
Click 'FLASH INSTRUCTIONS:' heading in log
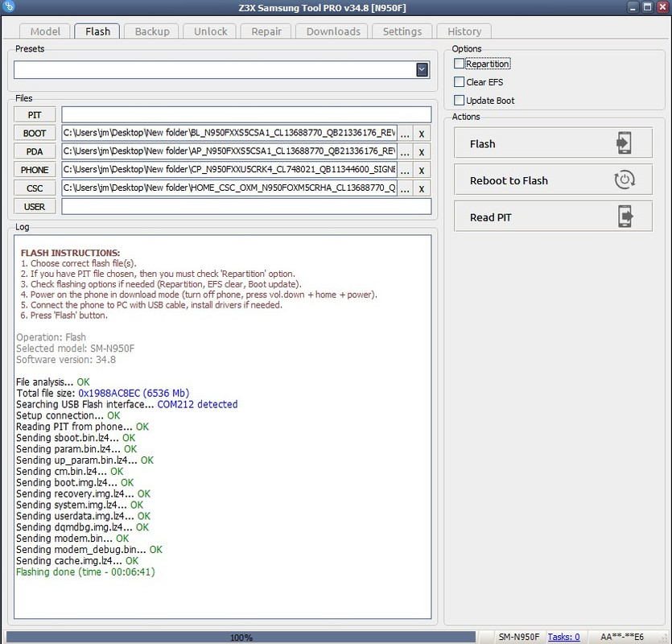pyautogui.click(x=70, y=253)
